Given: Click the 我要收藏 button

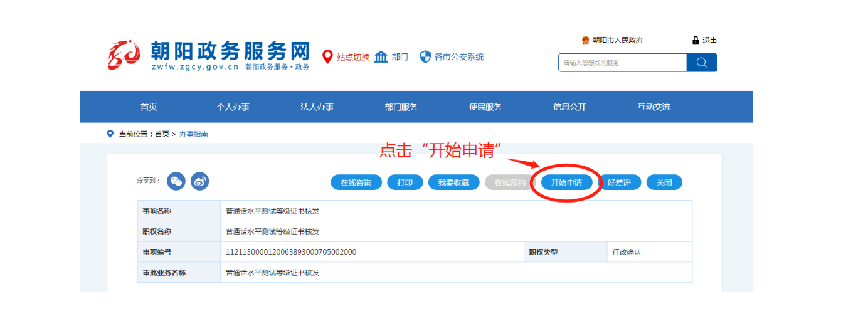Looking at the screenshot, I should 453,182.
